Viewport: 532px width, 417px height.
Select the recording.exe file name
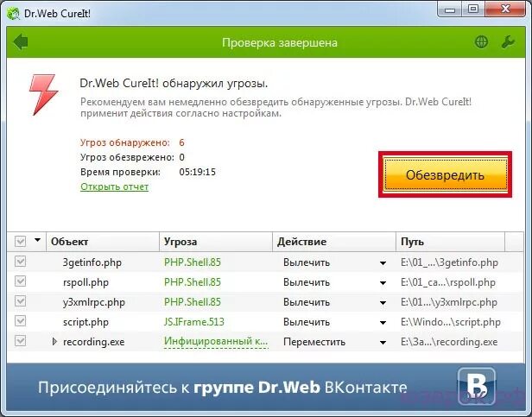coord(93,342)
